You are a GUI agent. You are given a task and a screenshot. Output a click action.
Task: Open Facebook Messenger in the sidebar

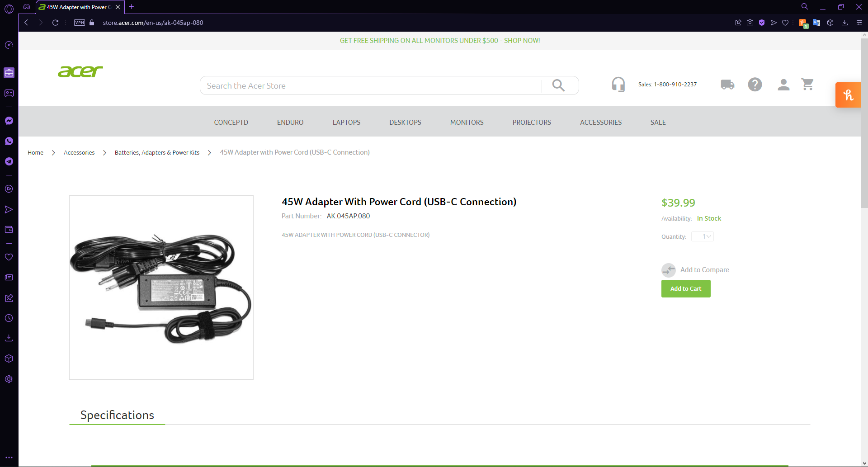point(9,121)
